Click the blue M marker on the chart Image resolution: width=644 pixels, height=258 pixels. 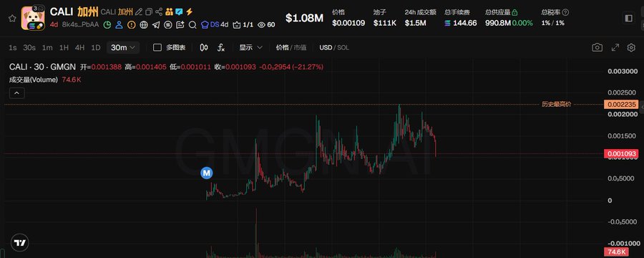point(206,173)
